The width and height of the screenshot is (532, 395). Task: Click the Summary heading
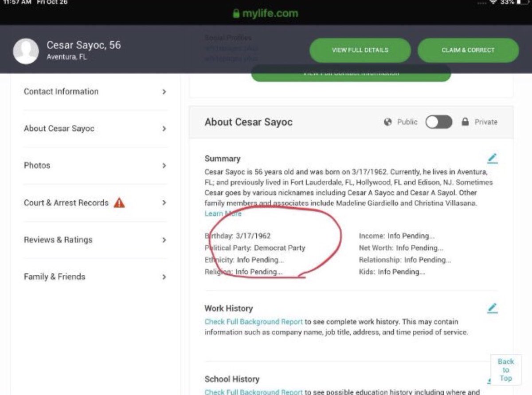[223, 158]
